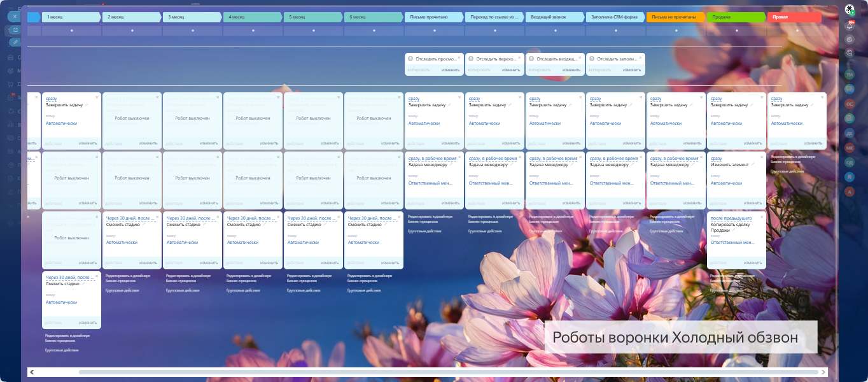Viewport: 868px width, 382px height.
Task: Select Письма не прочитаны stage
Action: [676, 17]
